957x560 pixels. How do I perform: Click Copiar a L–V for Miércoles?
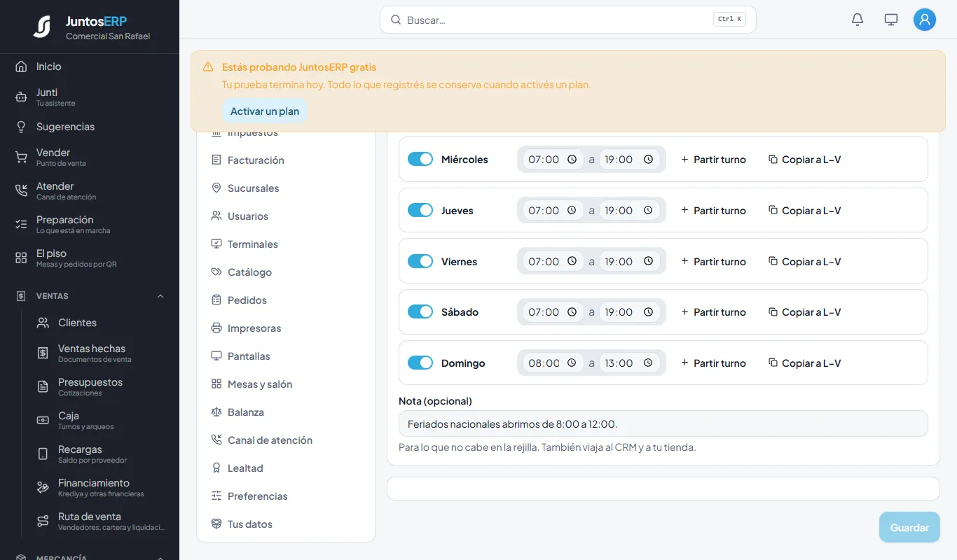coord(804,160)
